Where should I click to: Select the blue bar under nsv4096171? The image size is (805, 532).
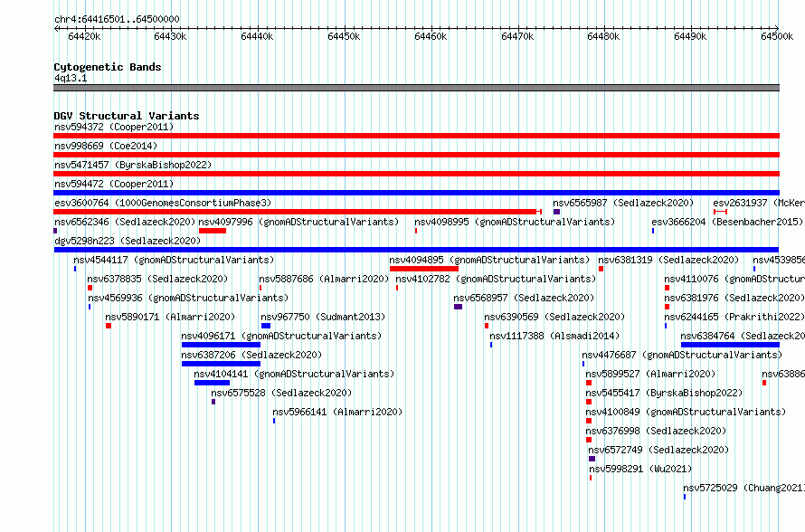pyautogui.click(x=222, y=345)
